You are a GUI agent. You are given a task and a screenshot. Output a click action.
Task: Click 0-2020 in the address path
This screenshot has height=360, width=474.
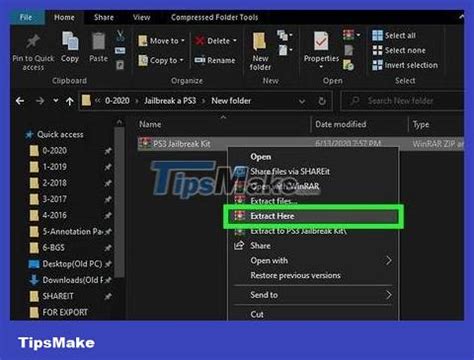[117, 101]
